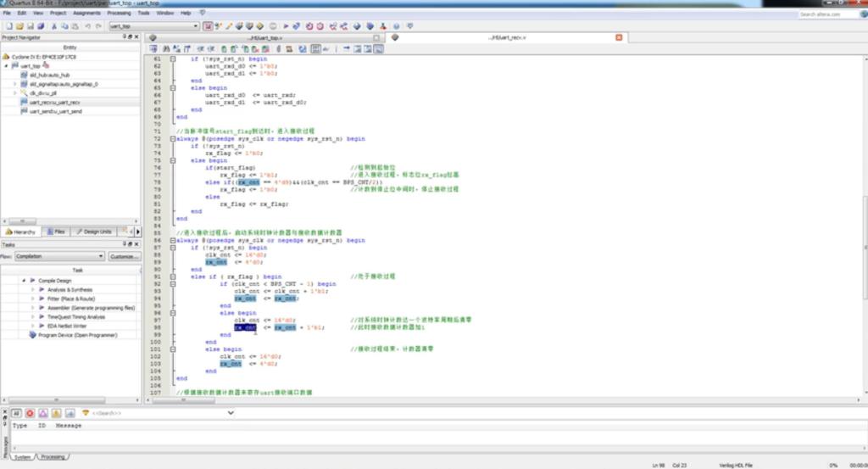The width and height of the screenshot is (868, 469).
Task: Toggle the yellow warning message filter
Action: pyautogui.click(x=57, y=413)
